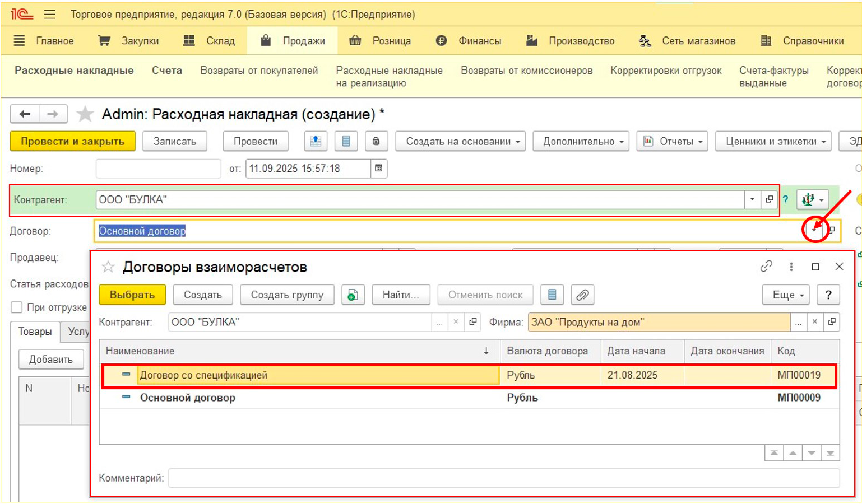Click the paperclip attachments icon
Viewport: 862px width, 504px height.
coord(582,295)
